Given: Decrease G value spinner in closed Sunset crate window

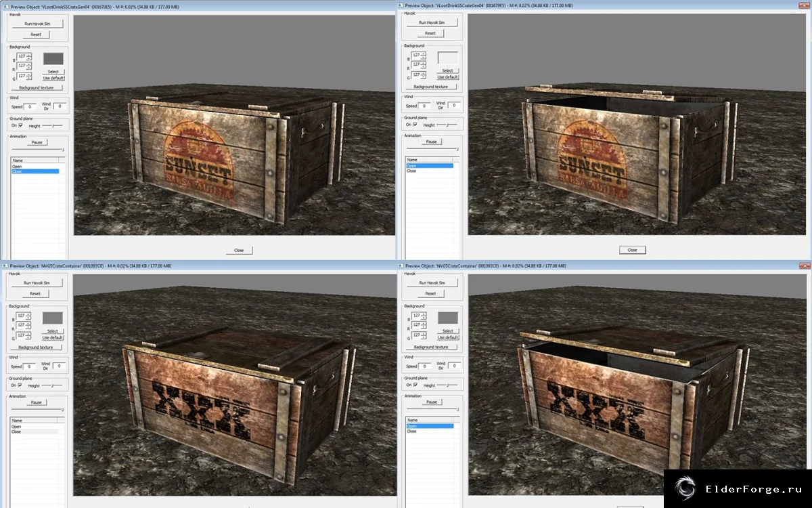Looking at the screenshot, I should [x=29, y=78].
